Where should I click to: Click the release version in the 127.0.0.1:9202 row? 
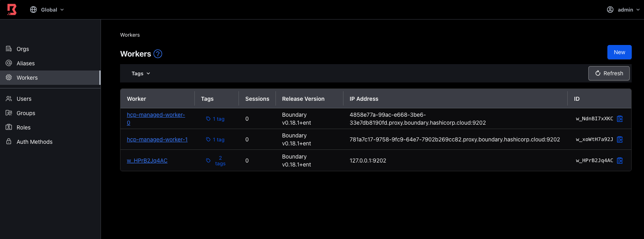(297, 161)
